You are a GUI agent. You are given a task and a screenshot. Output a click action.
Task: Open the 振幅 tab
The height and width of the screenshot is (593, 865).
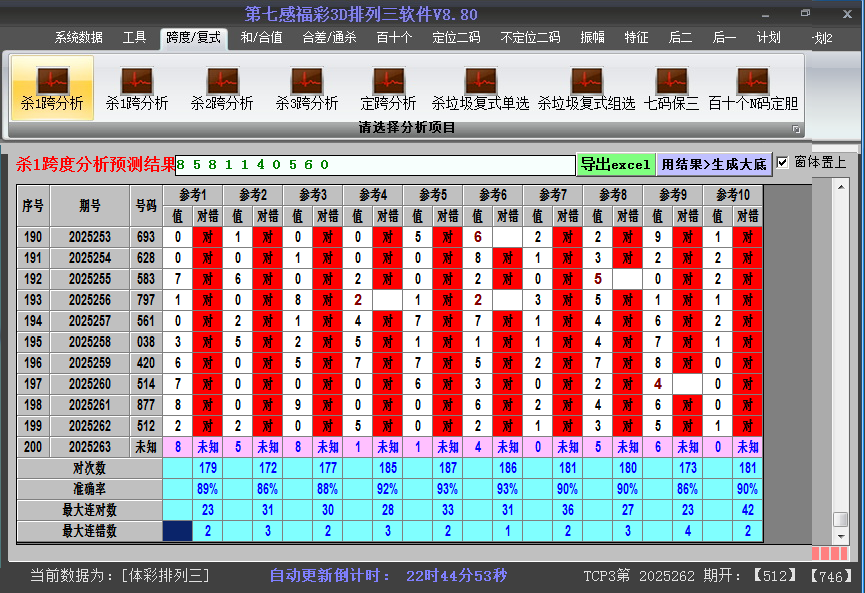593,38
